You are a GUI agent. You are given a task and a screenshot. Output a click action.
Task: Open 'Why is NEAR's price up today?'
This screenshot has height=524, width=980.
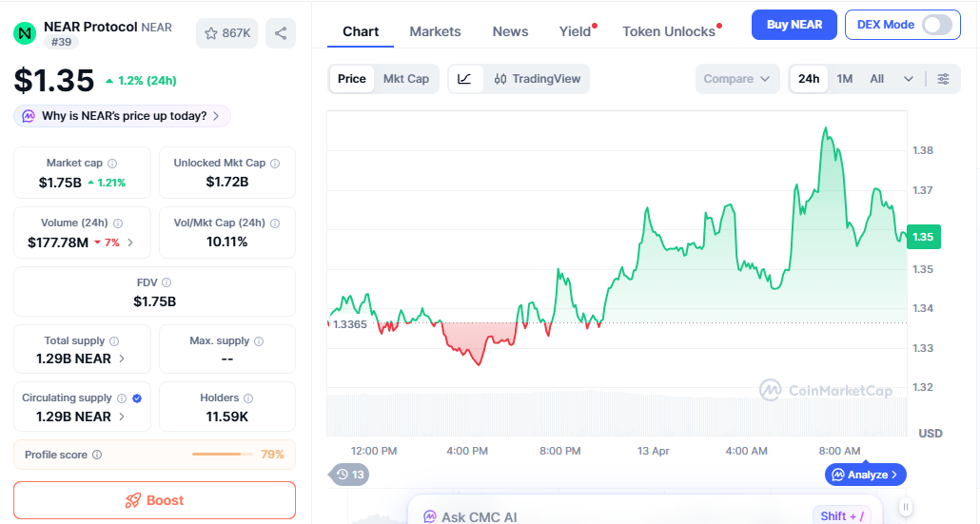click(x=122, y=116)
